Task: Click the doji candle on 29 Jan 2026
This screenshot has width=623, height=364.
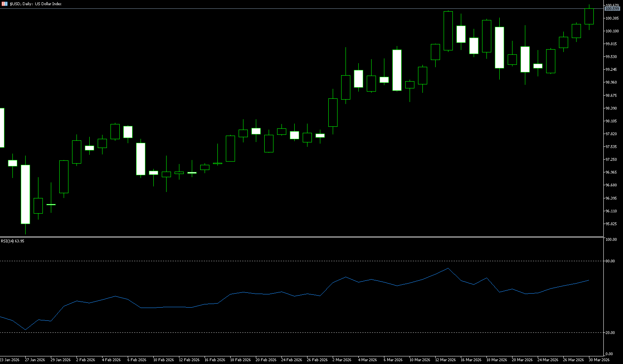Action: point(51,204)
